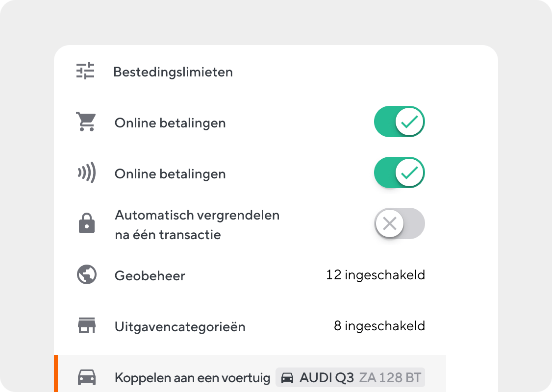Click 'Automatisch vergrendelen na één transactie' text
This screenshot has height=392, width=552.
[x=197, y=225]
